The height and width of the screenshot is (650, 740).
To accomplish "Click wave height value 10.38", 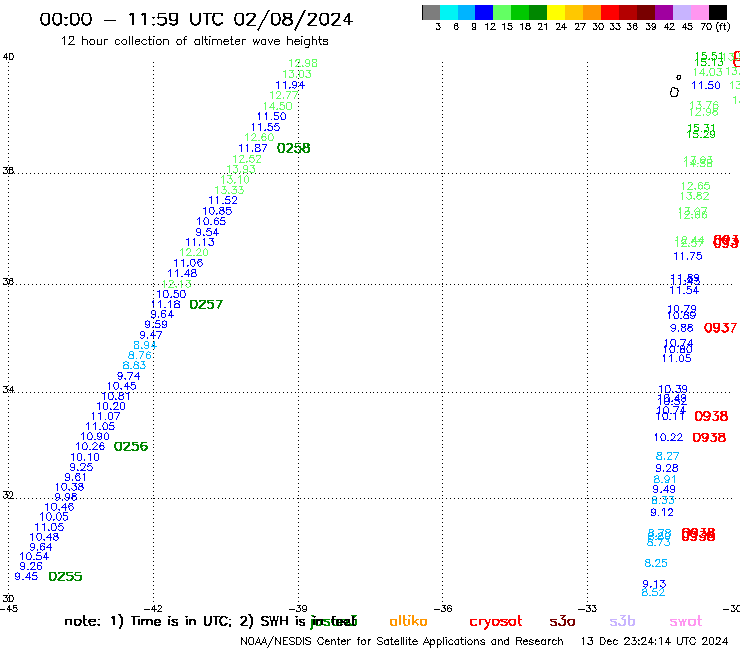I will pos(69,487).
